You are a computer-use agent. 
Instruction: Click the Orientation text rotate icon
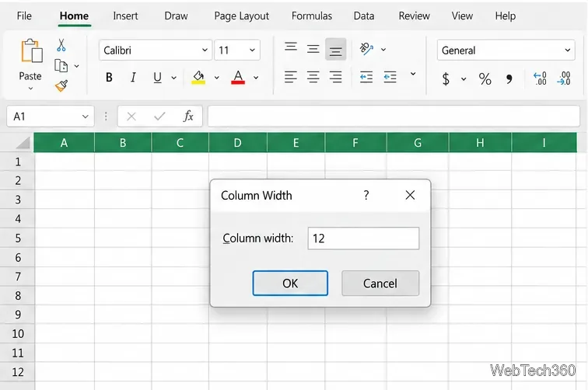pos(366,49)
